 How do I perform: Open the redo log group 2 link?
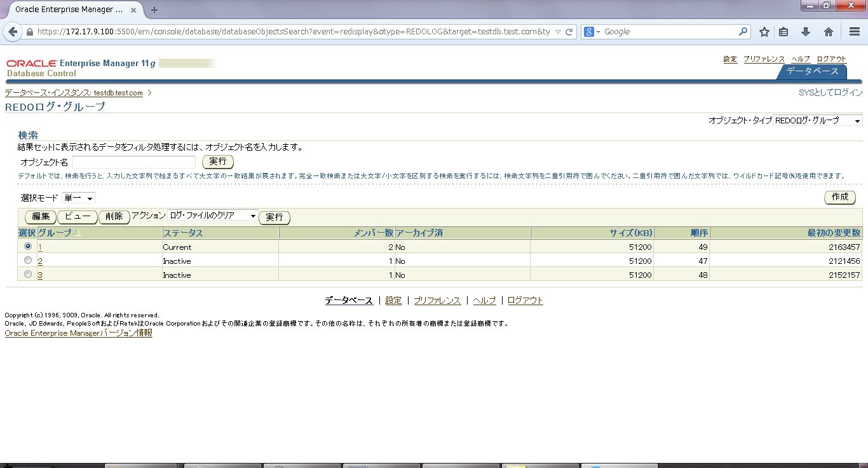click(40, 261)
